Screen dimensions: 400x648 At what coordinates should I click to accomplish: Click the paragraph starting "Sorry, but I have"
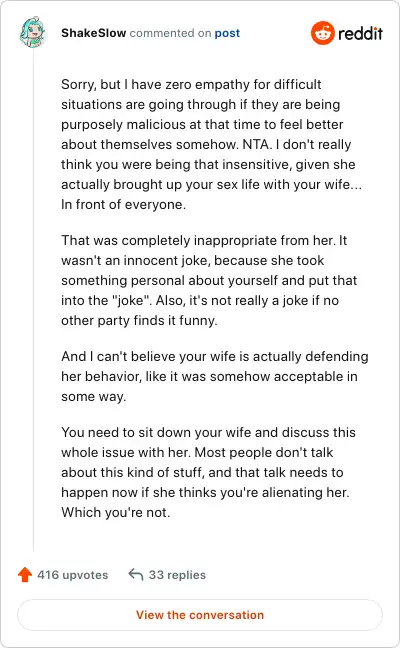[212, 144]
